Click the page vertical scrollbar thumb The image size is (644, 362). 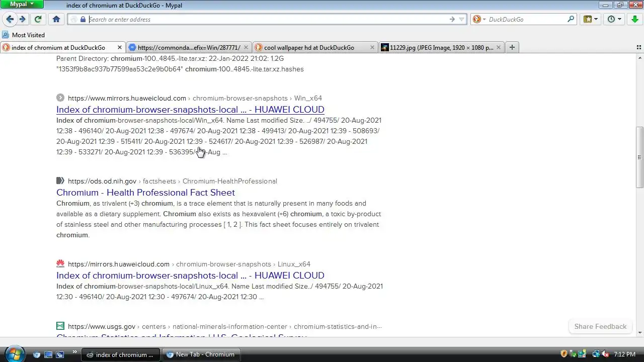point(639,157)
